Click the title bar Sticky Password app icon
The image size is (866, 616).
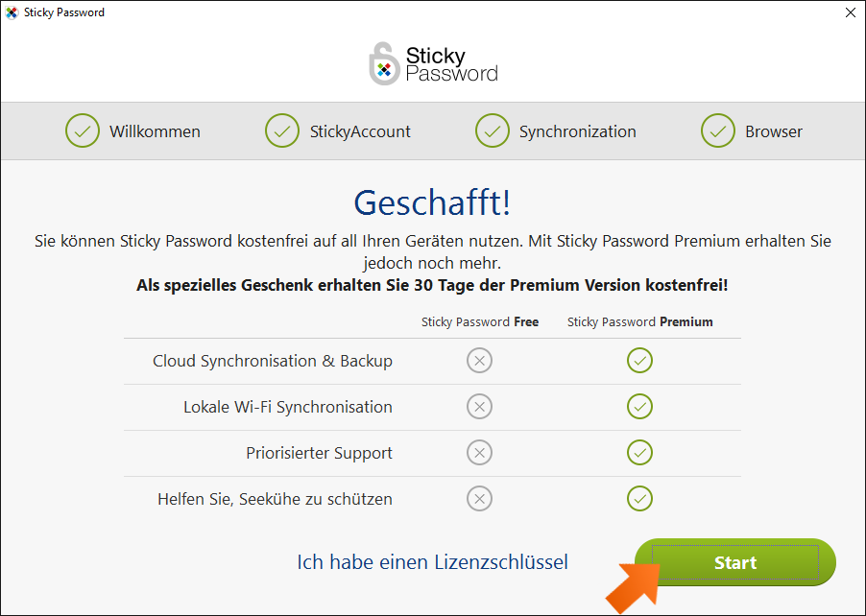click(x=12, y=12)
